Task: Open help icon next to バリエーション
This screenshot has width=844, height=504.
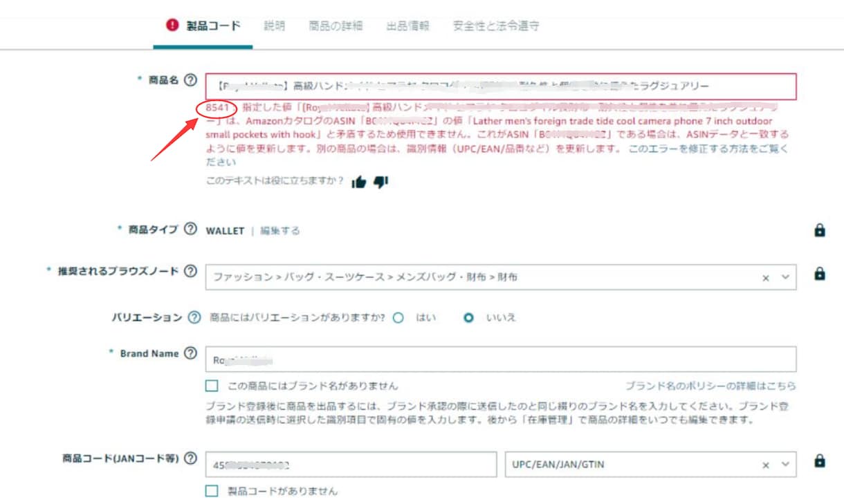Action: click(194, 317)
